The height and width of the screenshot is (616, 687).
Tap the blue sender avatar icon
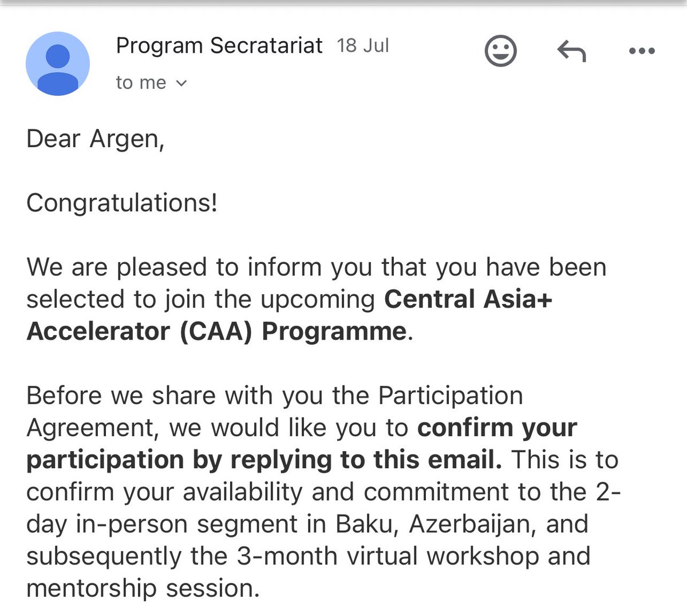(x=58, y=63)
